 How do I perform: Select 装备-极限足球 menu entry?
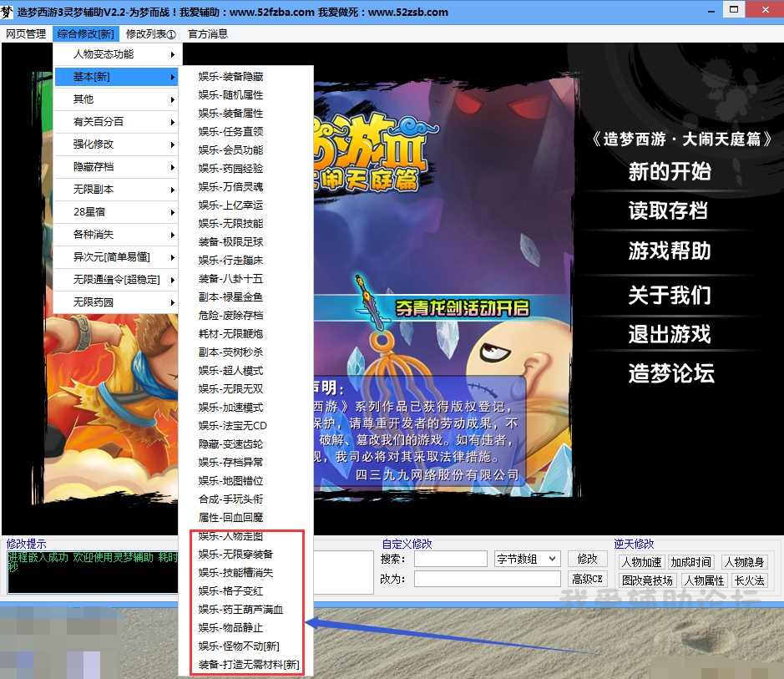point(246,242)
